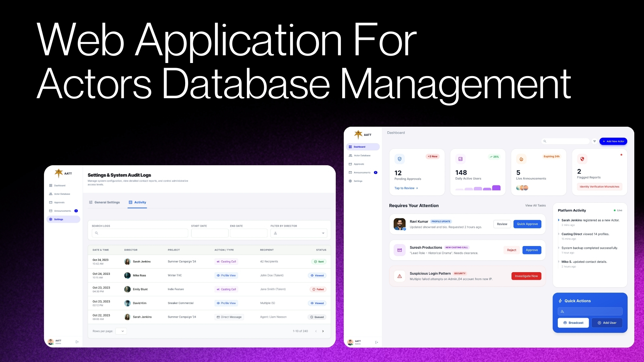Select the Activity tab
The width and height of the screenshot is (644, 362).
click(138, 202)
